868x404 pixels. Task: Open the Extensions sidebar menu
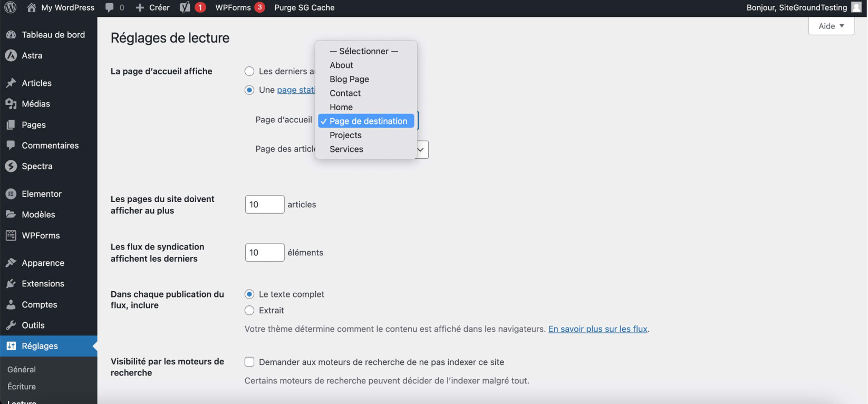click(x=49, y=284)
